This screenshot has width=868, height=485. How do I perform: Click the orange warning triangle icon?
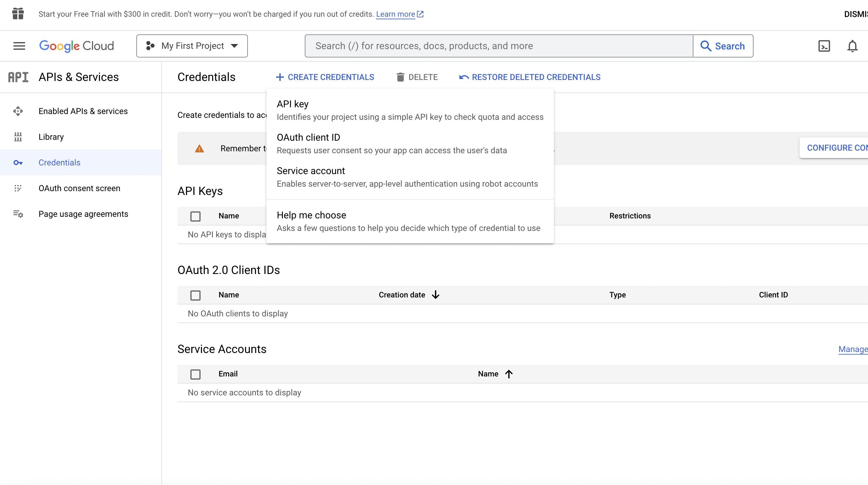tap(199, 148)
